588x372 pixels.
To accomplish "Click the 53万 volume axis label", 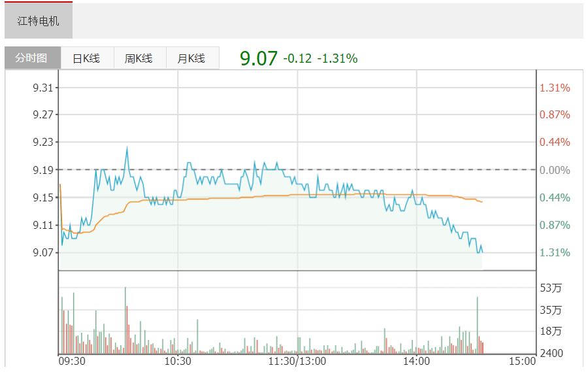I will coord(551,288).
